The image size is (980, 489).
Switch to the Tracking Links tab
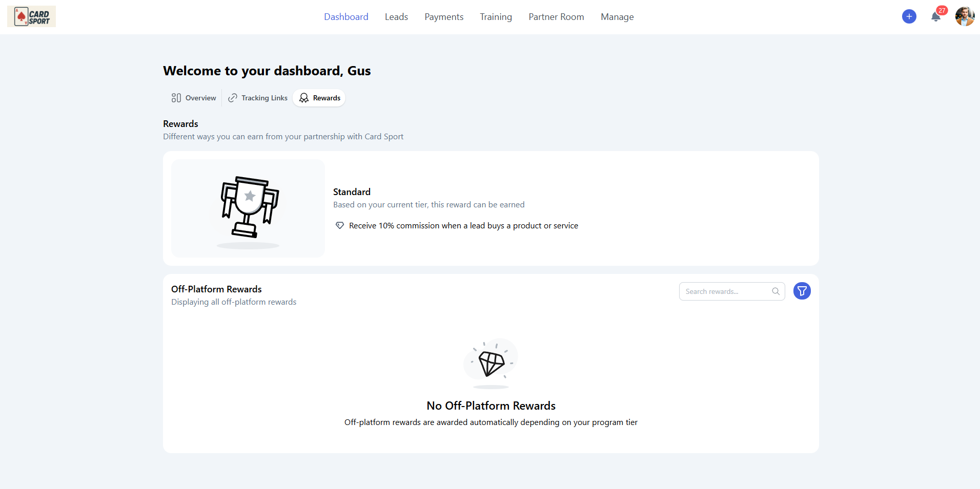[258, 98]
